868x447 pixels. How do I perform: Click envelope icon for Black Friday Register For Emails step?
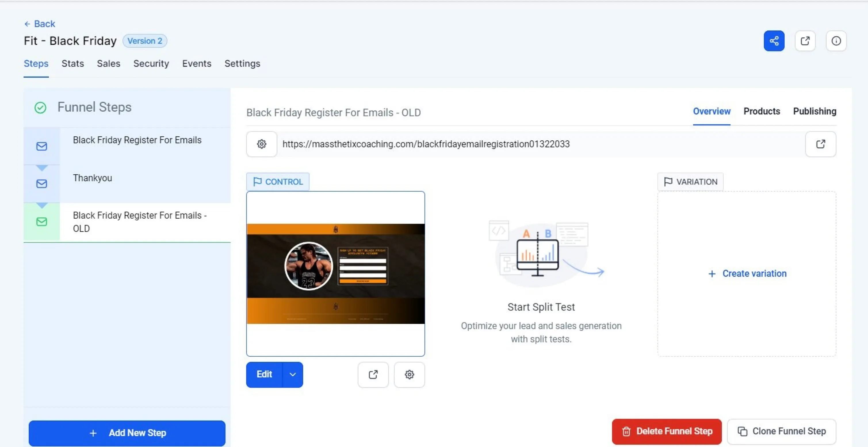point(41,146)
